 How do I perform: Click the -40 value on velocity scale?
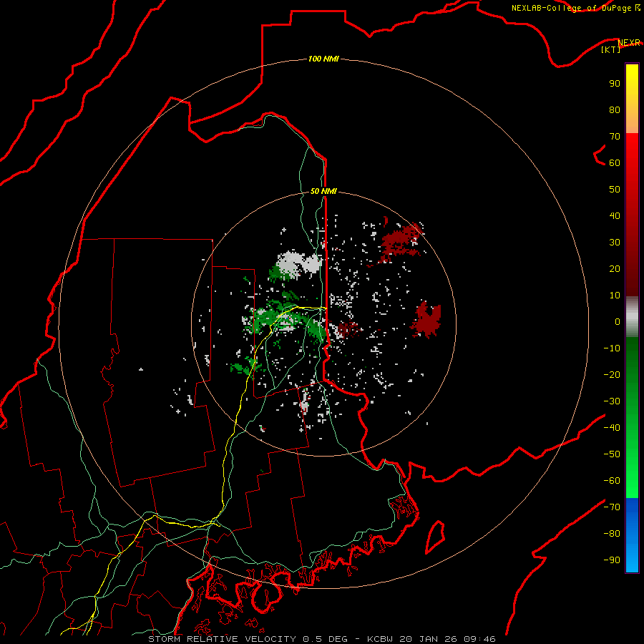[612, 428]
